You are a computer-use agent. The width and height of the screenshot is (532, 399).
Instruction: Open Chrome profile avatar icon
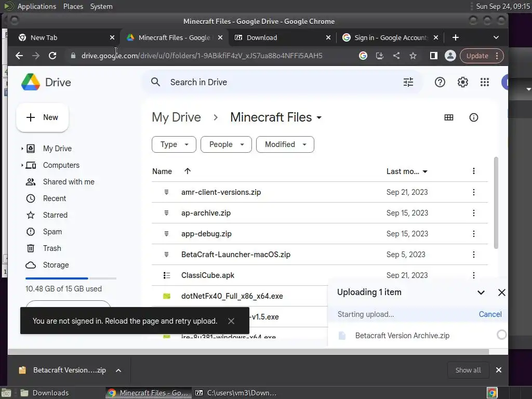point(450,56)
